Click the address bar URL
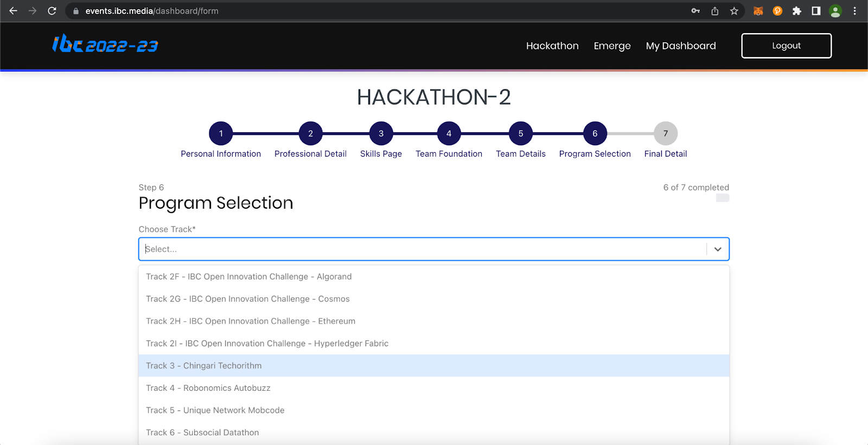868x445 pixels. (152, 11)
